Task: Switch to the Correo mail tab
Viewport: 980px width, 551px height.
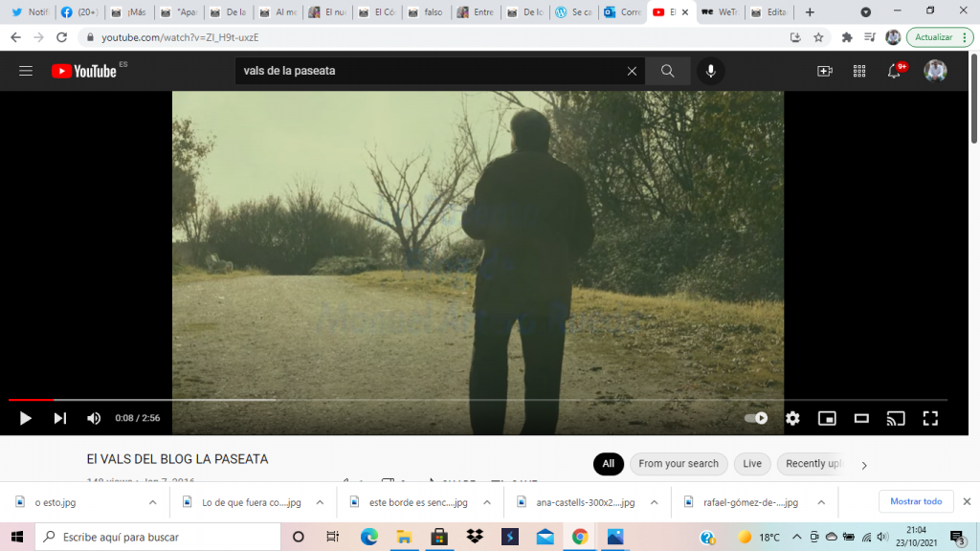Action: pos(623,11)
